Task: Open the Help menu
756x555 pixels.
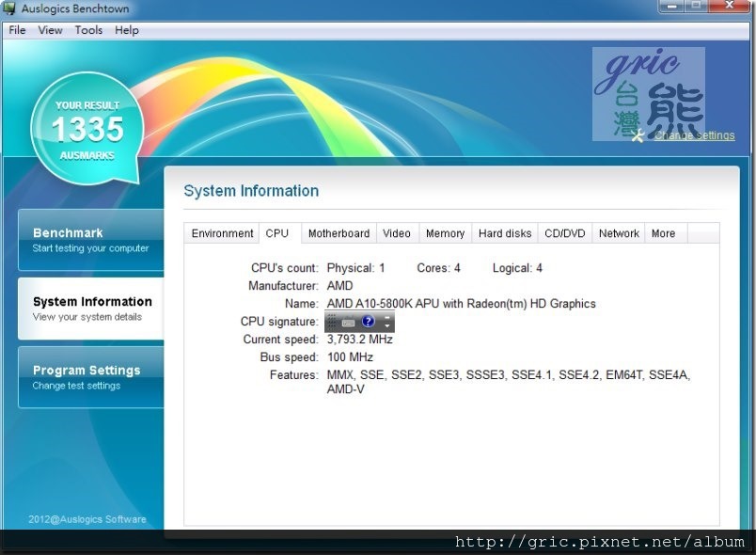Action: click(127, 30)
